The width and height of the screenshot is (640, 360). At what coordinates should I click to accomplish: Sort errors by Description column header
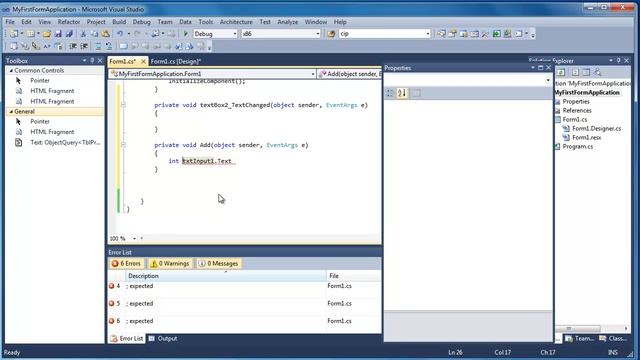(225, 276)
